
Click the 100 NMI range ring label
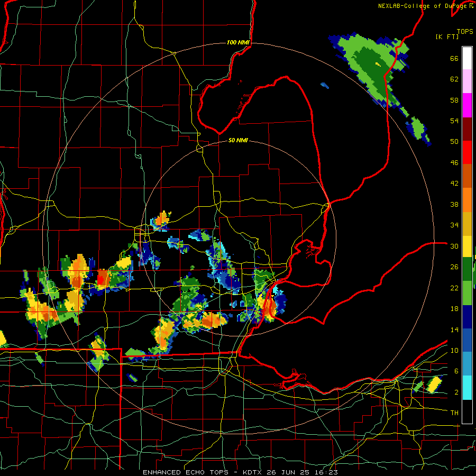tap(238, 42)
